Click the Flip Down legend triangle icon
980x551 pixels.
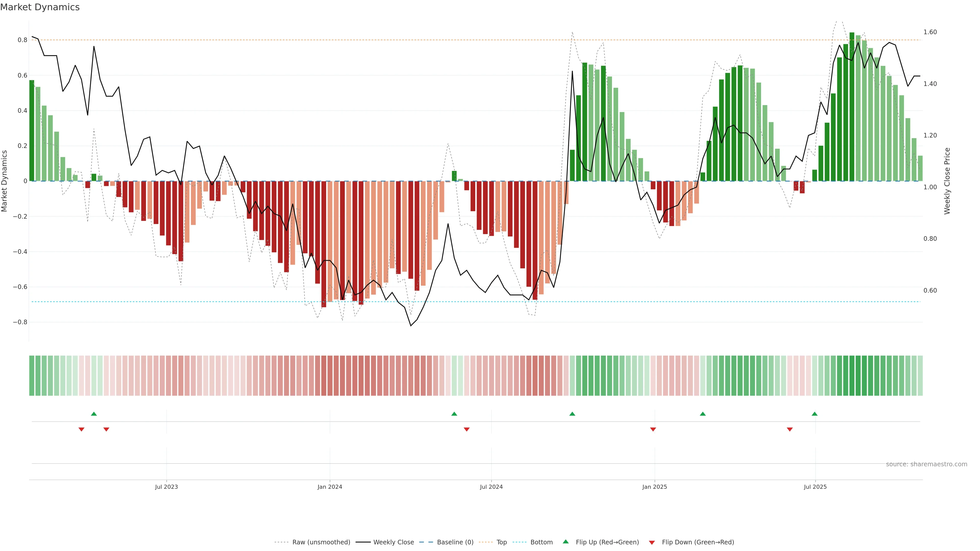(652, 542)
